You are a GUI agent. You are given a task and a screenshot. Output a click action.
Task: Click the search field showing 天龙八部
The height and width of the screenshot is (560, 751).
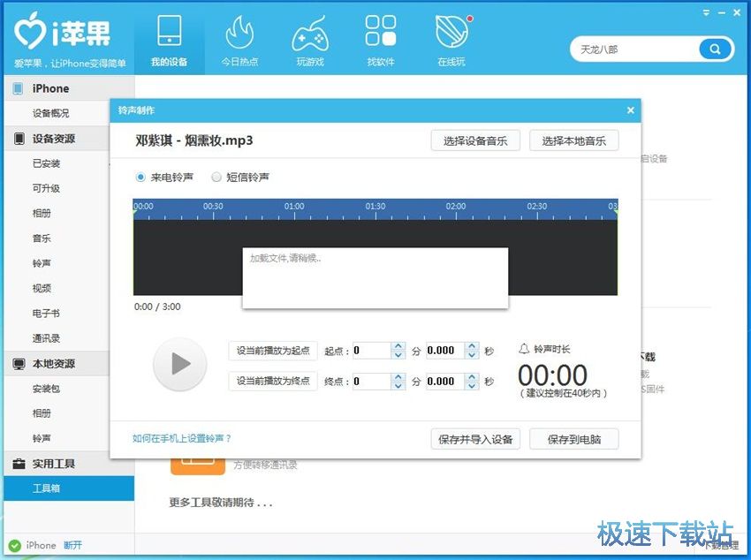point(636,49)
